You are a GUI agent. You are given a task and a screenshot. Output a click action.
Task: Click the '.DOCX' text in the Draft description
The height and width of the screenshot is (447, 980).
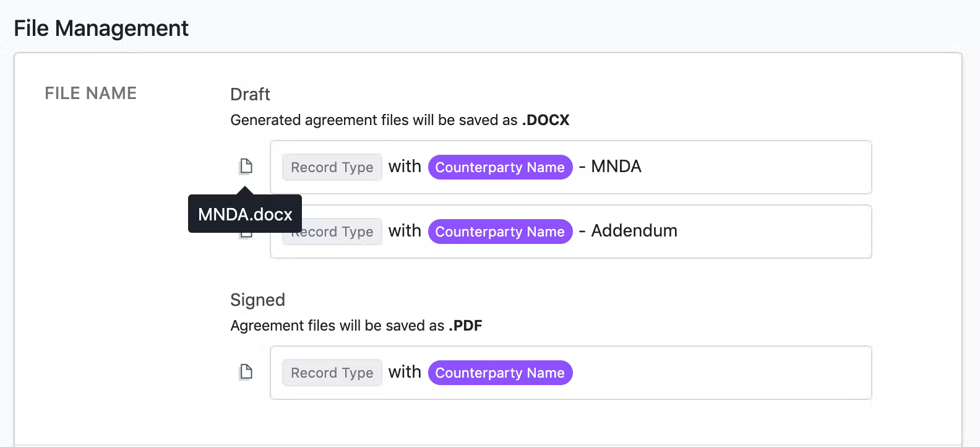(x=546, y=119)
